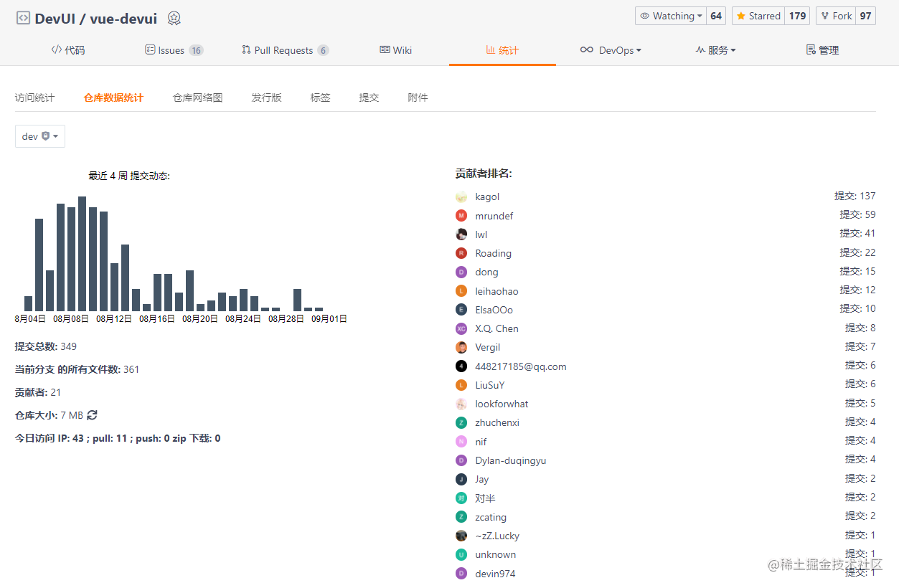The image size is (899, 588).
Task: Click lwl's avatar picture
Action: coord(461,234)
